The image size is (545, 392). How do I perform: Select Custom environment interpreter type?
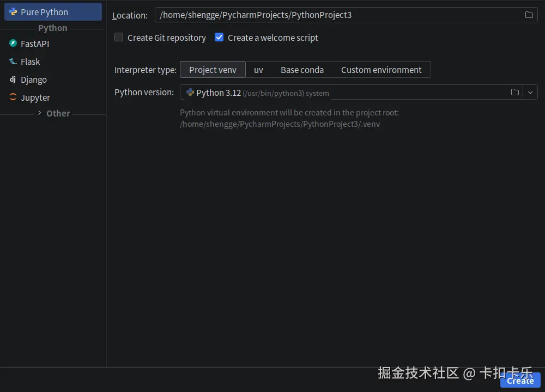pyautogui.click(x=381, y=70)
